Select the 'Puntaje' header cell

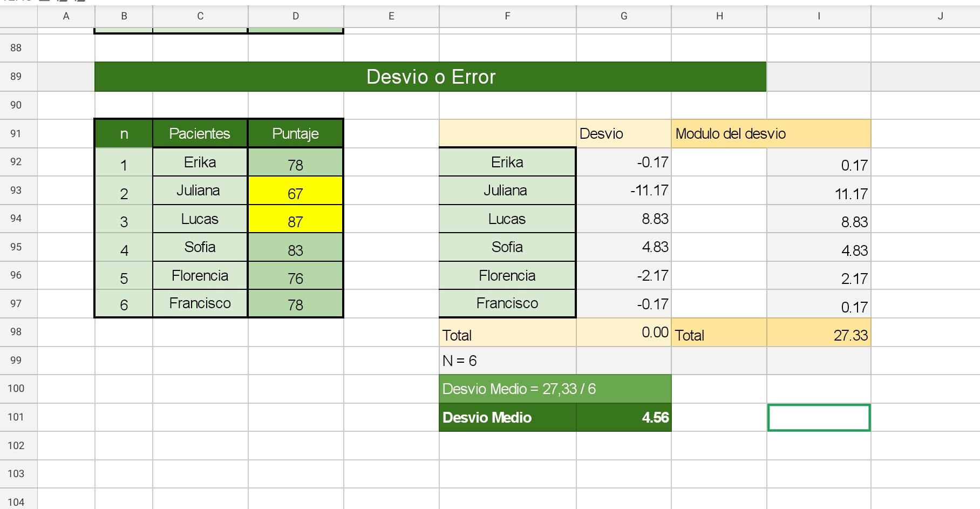[x=295, y=134]
